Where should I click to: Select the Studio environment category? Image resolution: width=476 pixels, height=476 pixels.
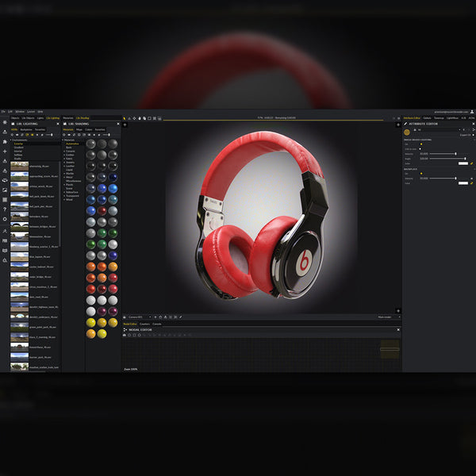click(17, 159)
